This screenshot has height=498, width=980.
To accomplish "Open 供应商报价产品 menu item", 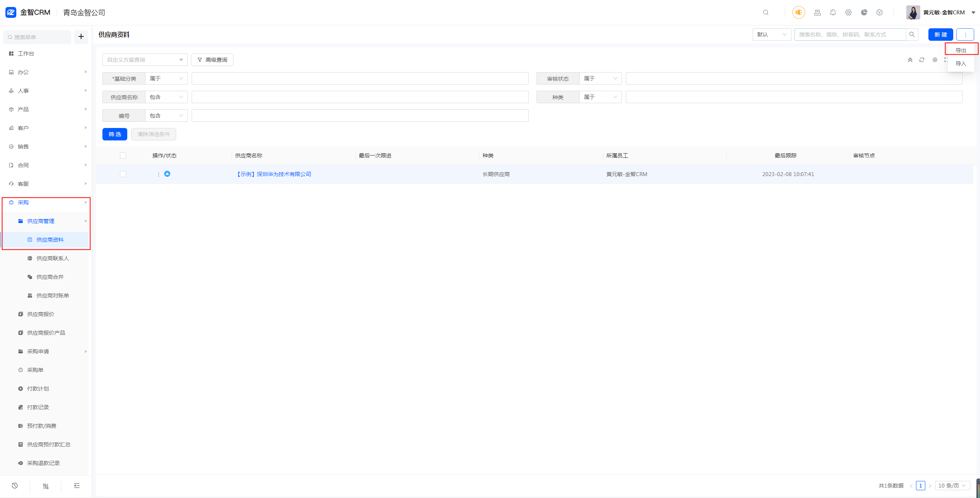I will [46, 333].
